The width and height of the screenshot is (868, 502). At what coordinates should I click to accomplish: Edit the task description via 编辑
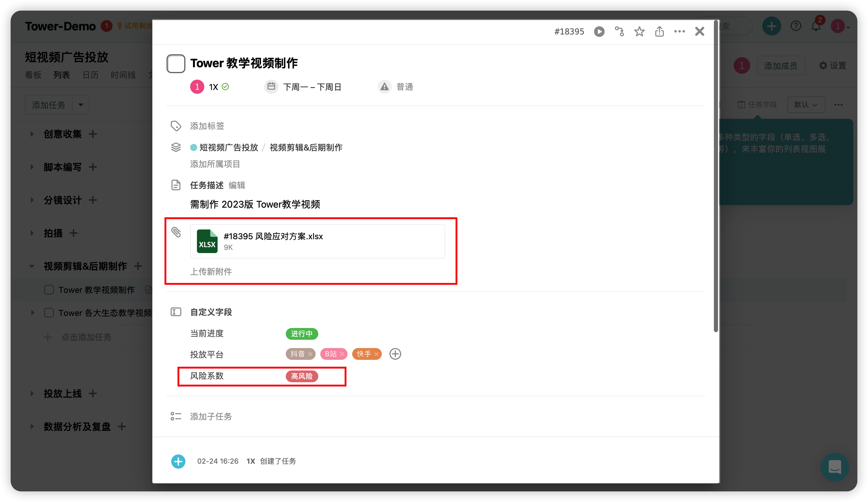pyautogui.click(x=237, y=186)
